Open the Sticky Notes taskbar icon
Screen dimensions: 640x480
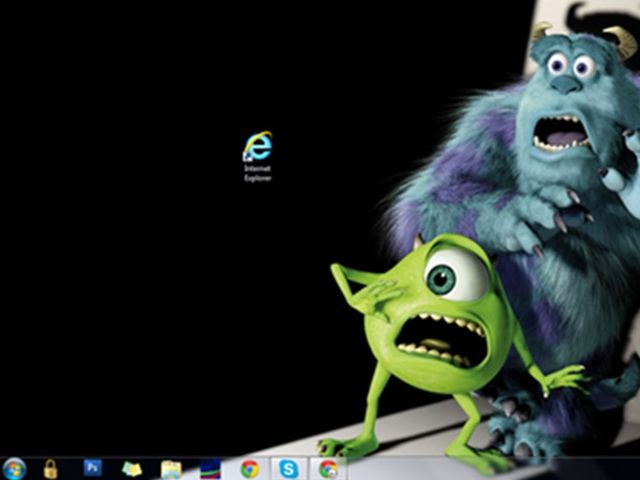point(131,469)
